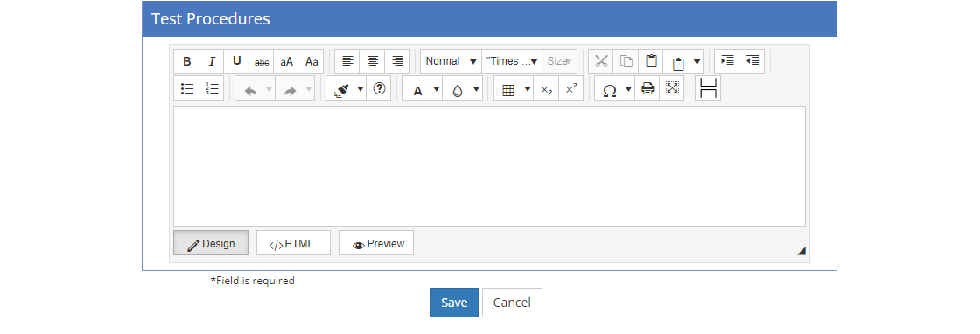This screenshot has width=980, height=334.
Task: Toggle underline formatting
Action: point(236,62)
